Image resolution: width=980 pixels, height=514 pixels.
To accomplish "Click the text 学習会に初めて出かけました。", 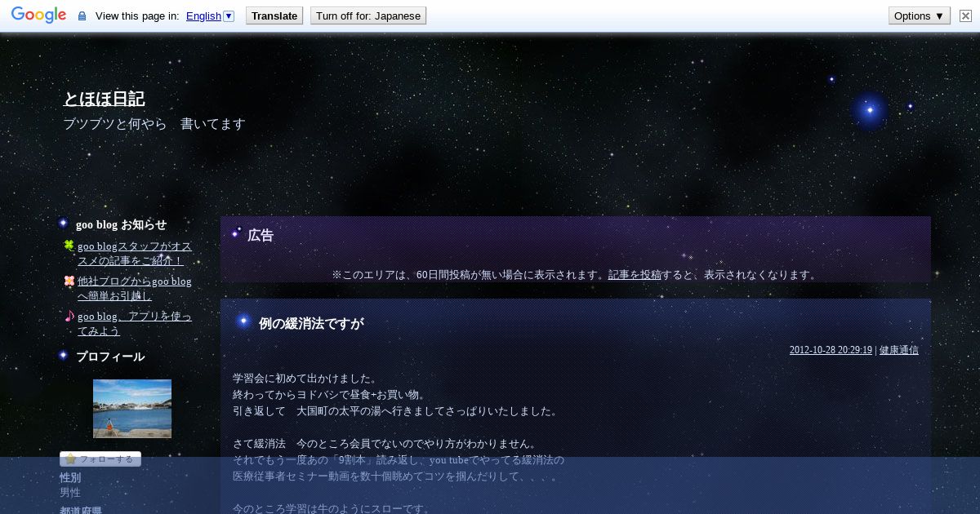I will [305, 379].
